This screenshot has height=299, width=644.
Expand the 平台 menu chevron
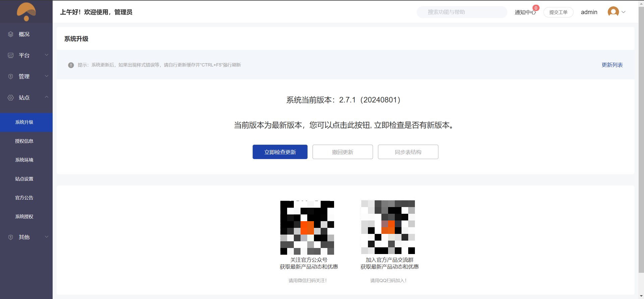tap(47, 55)
